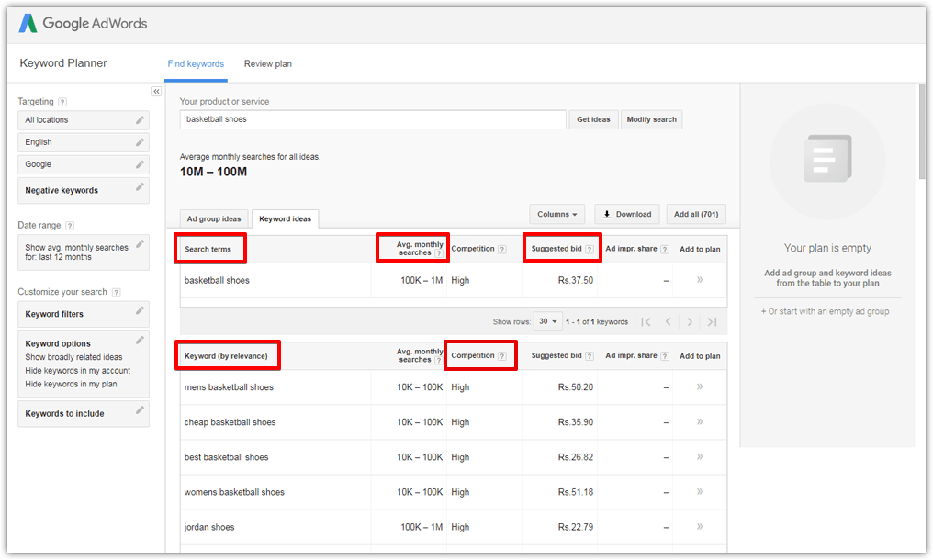Open Hide keywords in my account option
The height and width of the screenshot is (560, 933).
tap(77, 371)
